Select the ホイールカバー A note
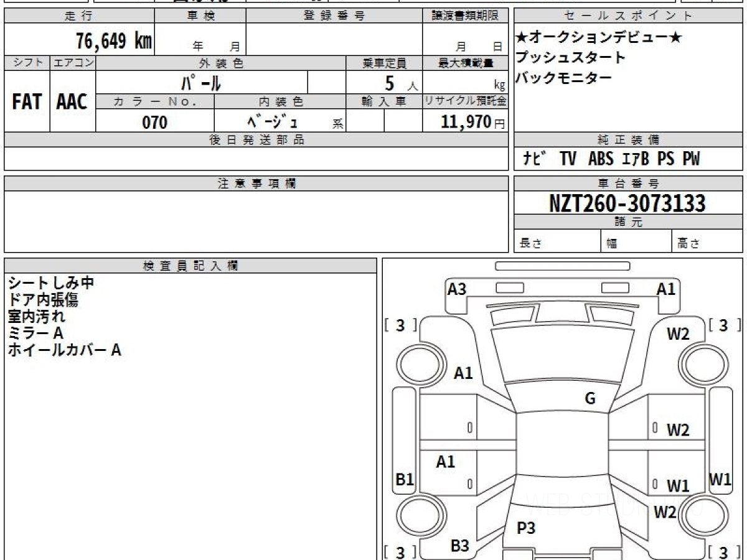This screenshot has width=747, height=560. coord(64,350)
